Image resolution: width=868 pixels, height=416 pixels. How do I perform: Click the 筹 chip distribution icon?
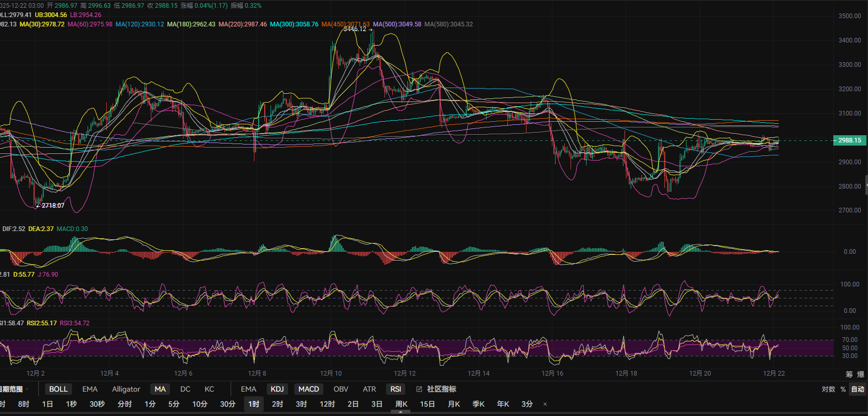pyautogui.click(x=849, y=374)
